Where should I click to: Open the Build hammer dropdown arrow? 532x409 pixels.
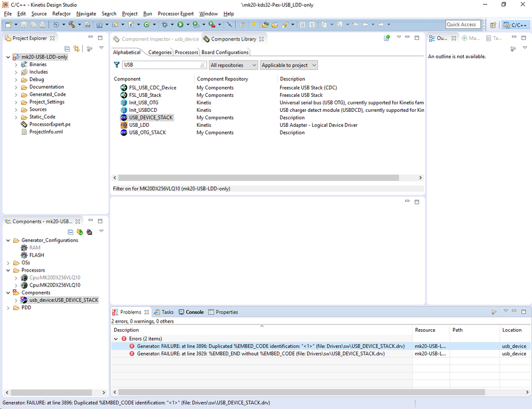pyautogui.click(x=79, y=24)
